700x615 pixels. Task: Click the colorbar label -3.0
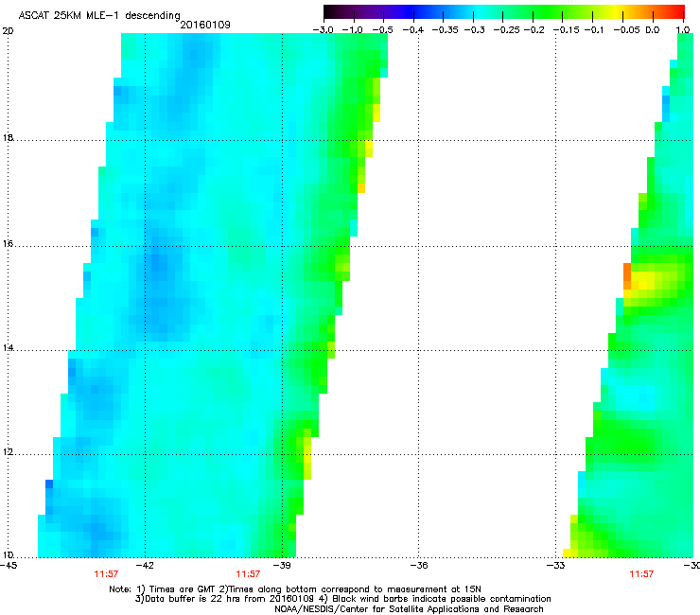point(323,30)
